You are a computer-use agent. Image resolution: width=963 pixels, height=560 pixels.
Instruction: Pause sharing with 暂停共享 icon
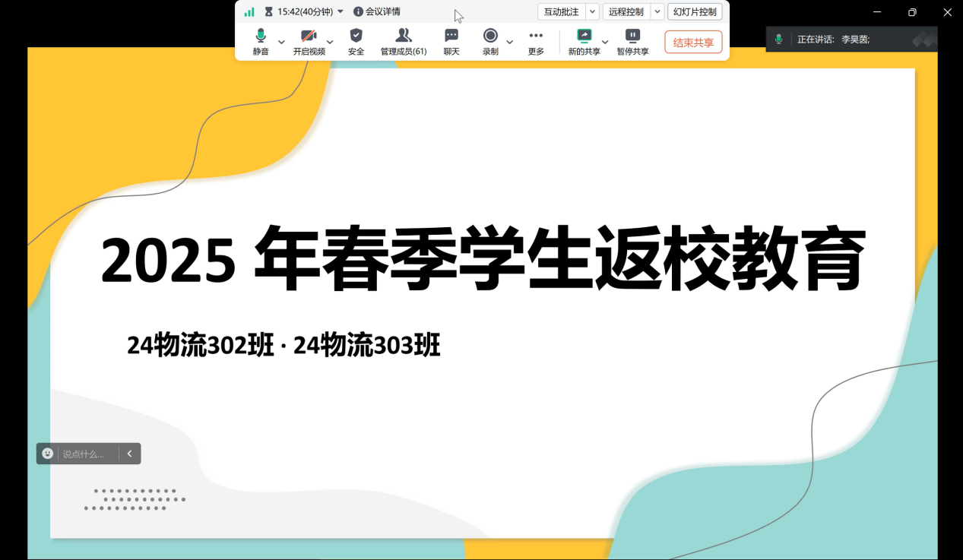coord(632,36)
